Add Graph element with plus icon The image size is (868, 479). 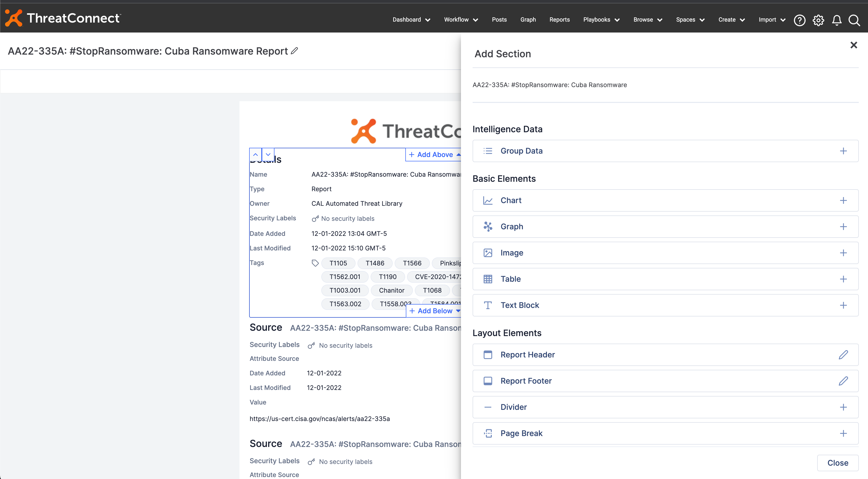(843, 227)
